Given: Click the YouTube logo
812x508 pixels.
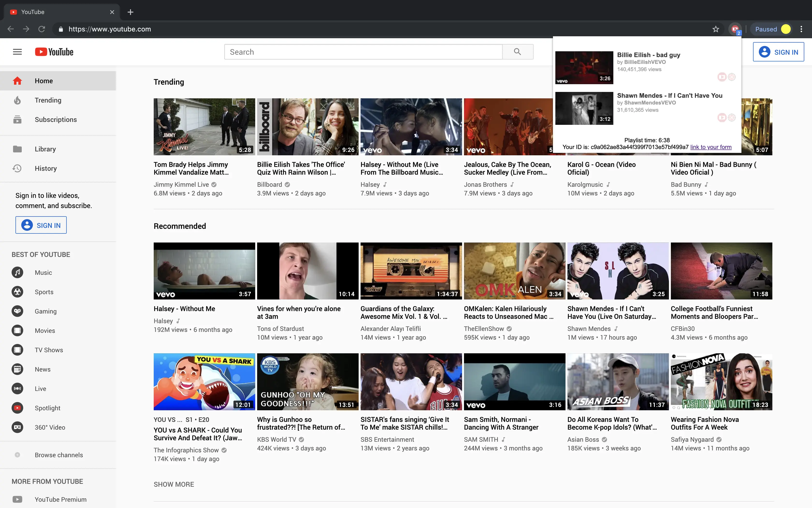Looking at the screenshot, I should 54,52.
